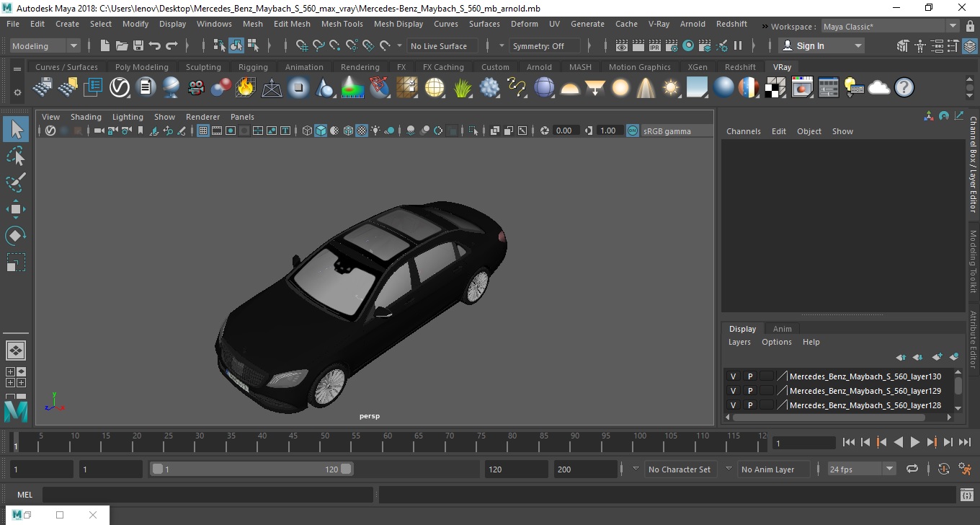Switch to the Anim tab in layer editor
The image size is (980, 525).
coord(782,329)
